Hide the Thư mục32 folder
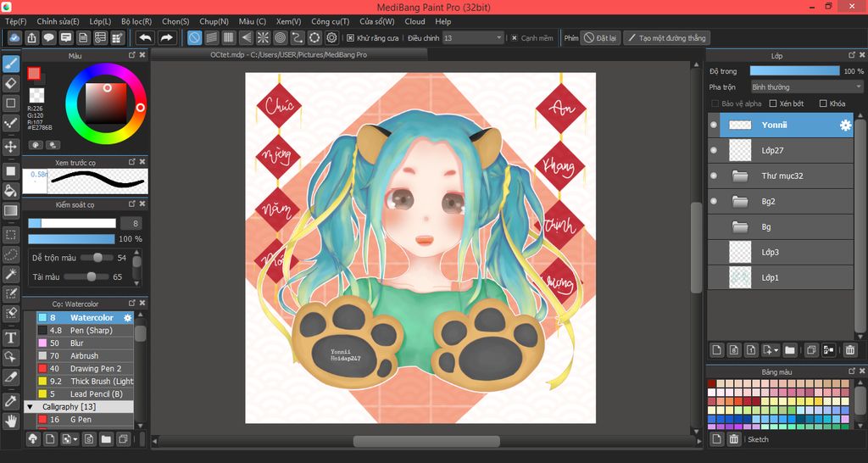 point(714,176)
